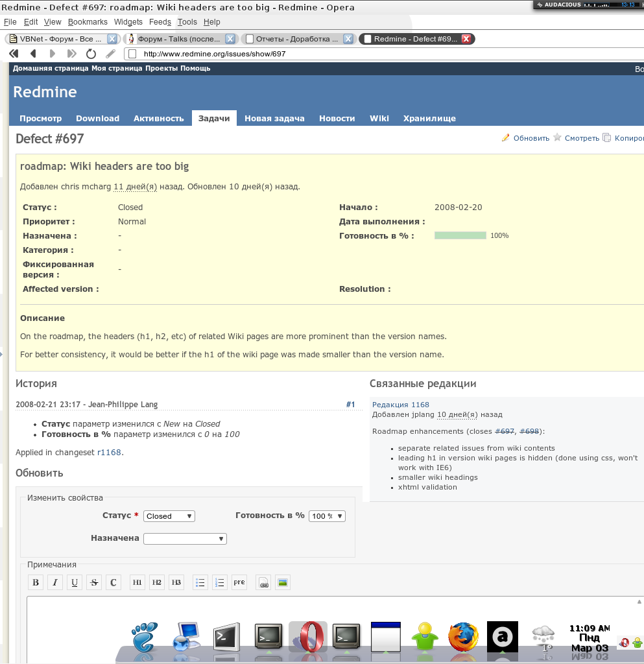
Task: Insert H2 heading in notes
Action: tap(157, 582)
